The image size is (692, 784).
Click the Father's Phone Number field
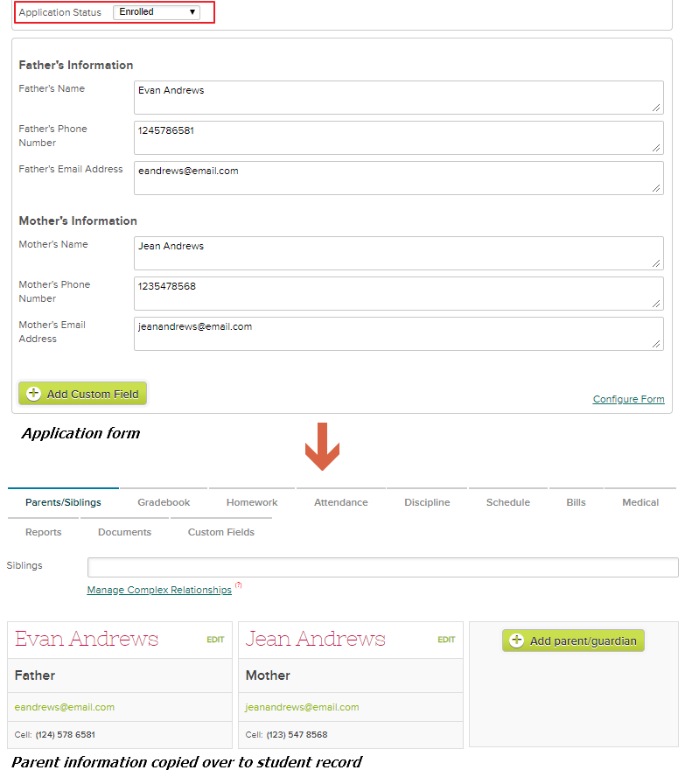click(x=398, y=137)
